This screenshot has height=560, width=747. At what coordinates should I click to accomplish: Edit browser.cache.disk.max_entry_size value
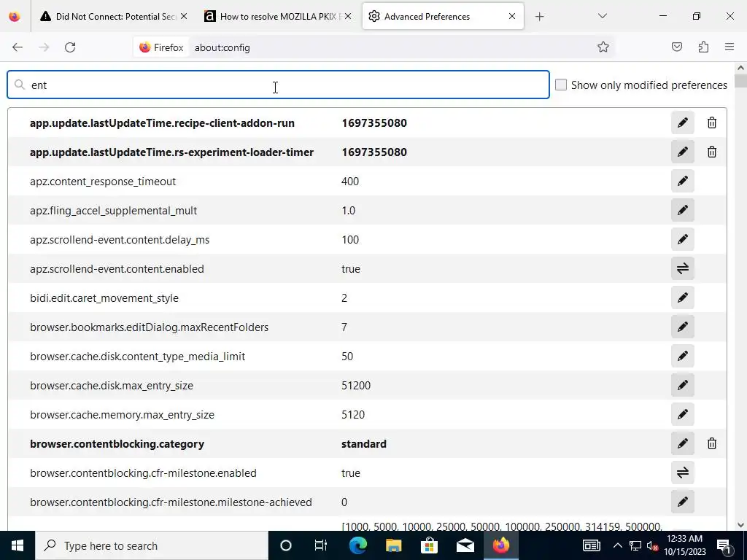tap(682, 385)
